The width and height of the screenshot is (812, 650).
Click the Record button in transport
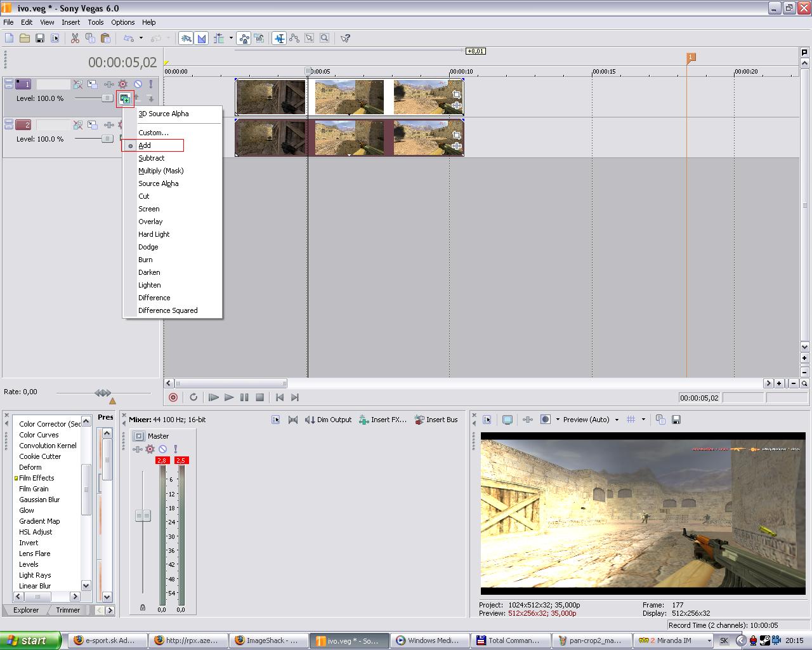[x=173, y=397]
